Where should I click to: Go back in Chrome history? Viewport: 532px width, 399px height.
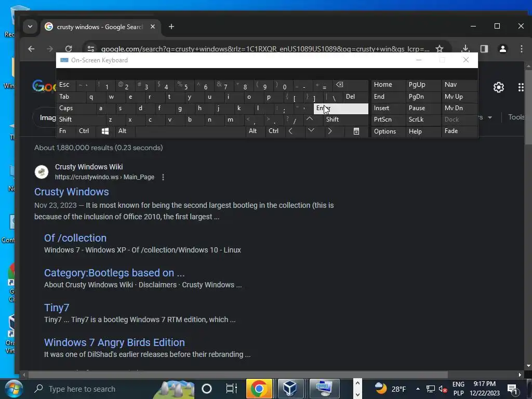(31, 49)
